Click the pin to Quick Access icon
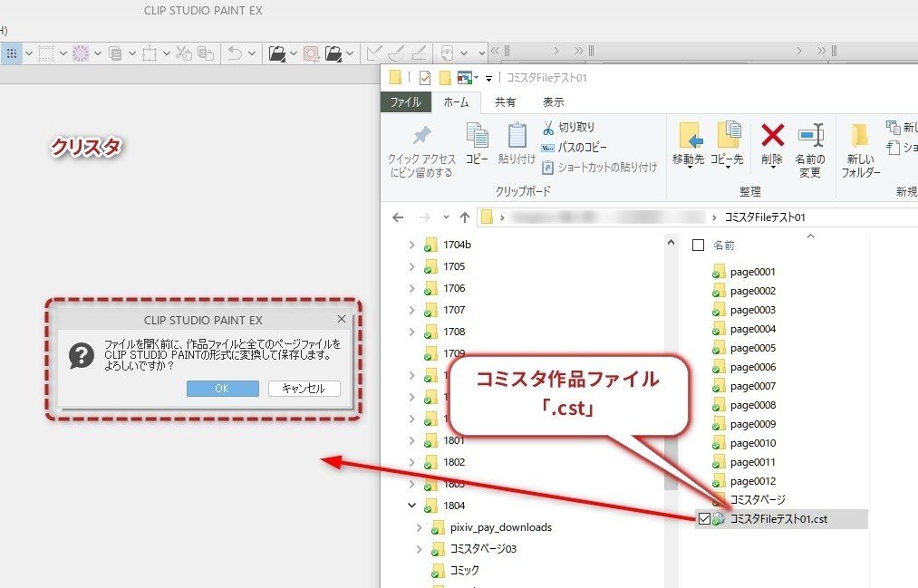 [x=421, y=136]
